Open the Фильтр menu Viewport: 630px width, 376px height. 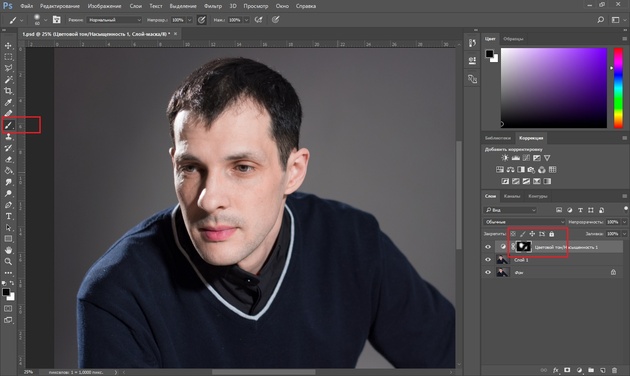(x=213, y=6)
